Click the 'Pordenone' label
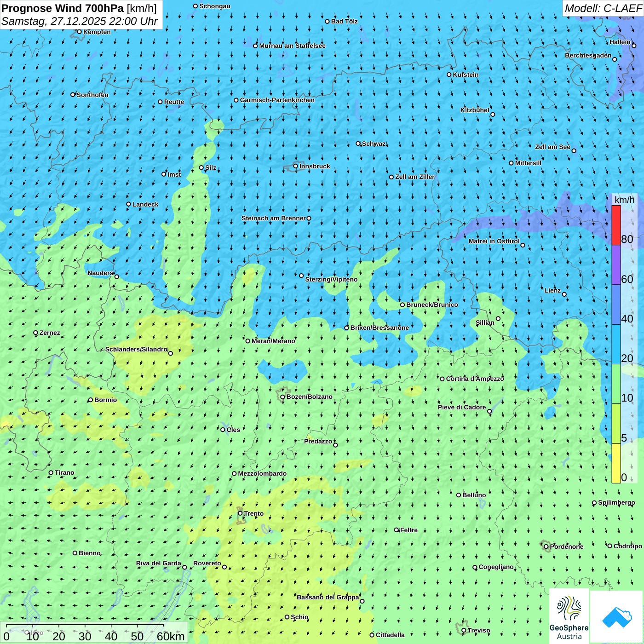 (567, 546)
